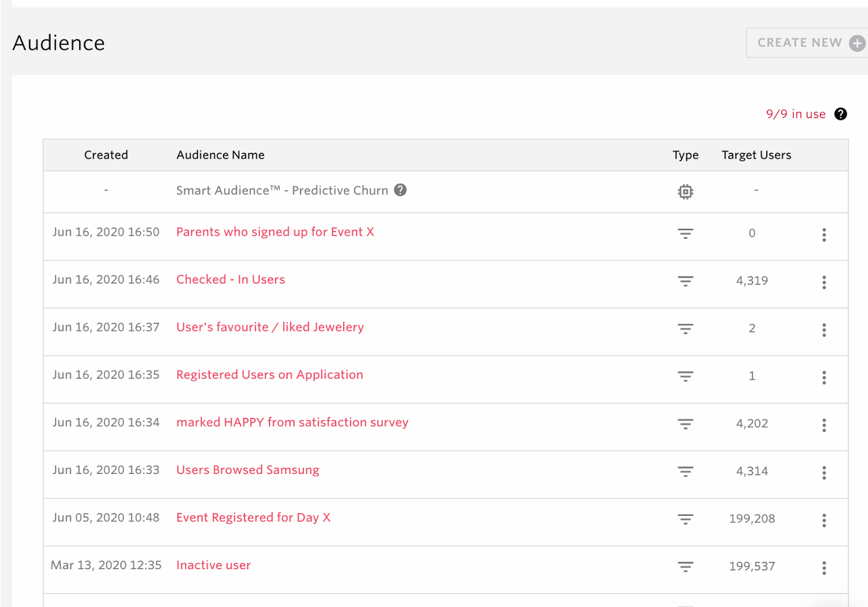This screenshot has width=868, height=607.
Task: Click created date Mar 13, 2020 12:35
Action: click(x=106, y=565)
